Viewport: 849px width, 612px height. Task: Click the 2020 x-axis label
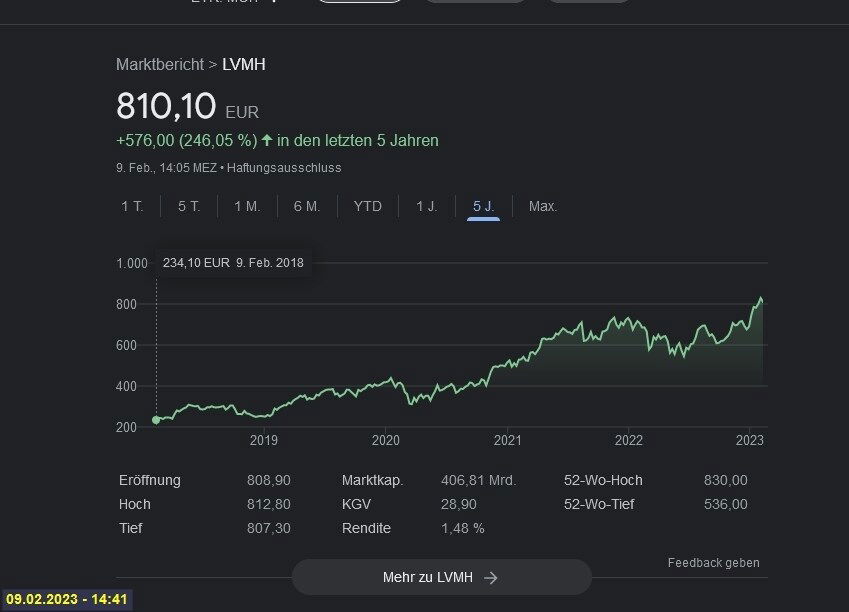pos(386,440)
